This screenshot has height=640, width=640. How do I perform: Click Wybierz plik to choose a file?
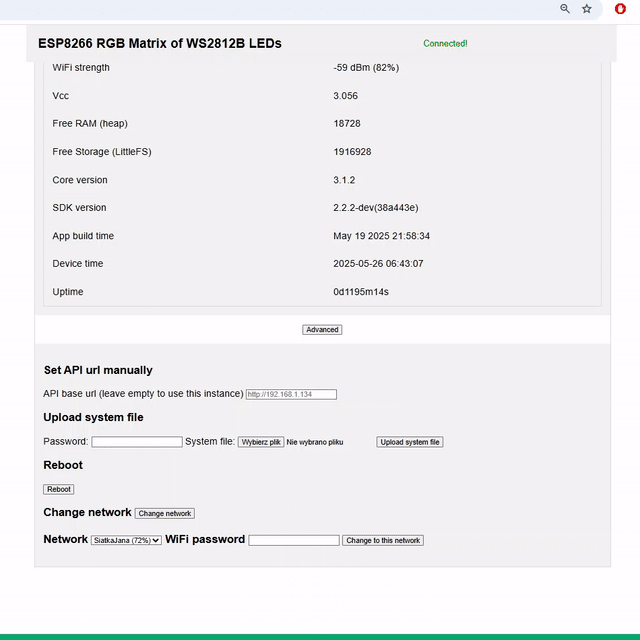(261, 442)
